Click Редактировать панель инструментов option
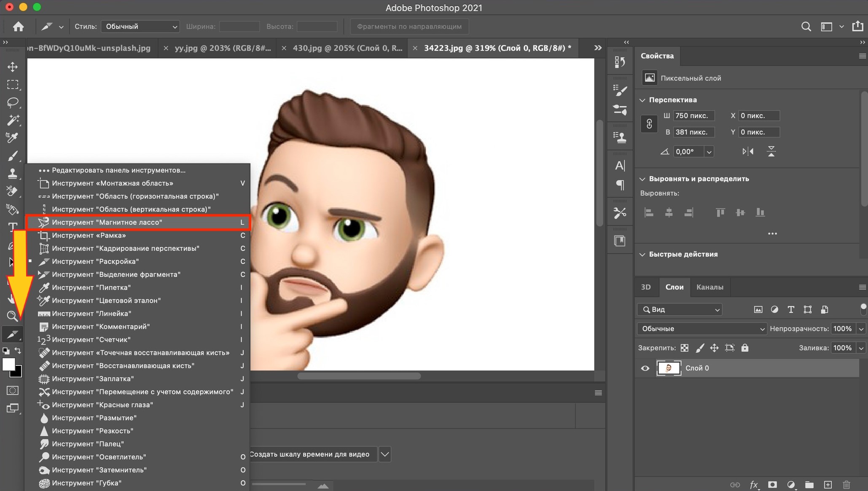Viewport: 868px width, 491px height. [118, 170]
